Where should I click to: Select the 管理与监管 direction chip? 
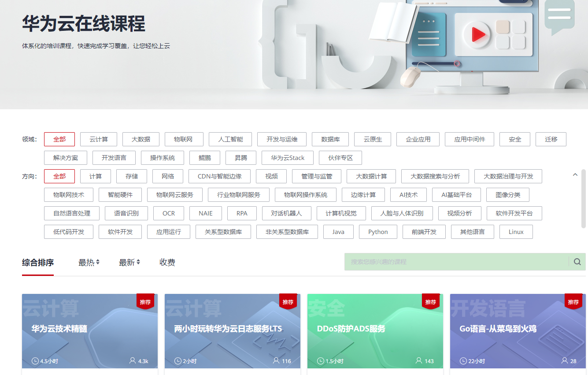pos(317,176)
